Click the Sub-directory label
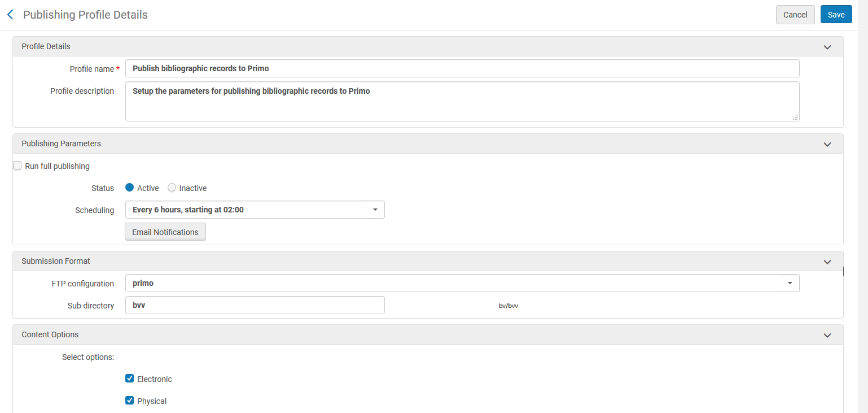This screenshot has width=868, height=413. (90, 306)
